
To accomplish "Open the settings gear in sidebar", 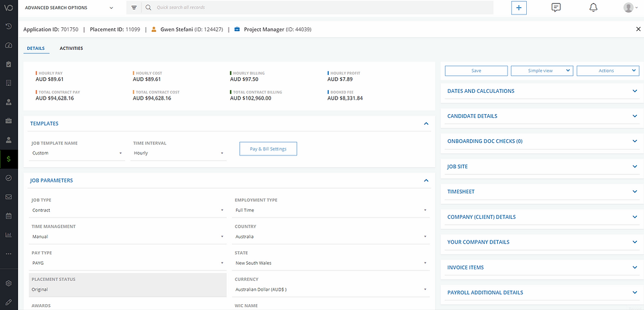I will 9,283.
